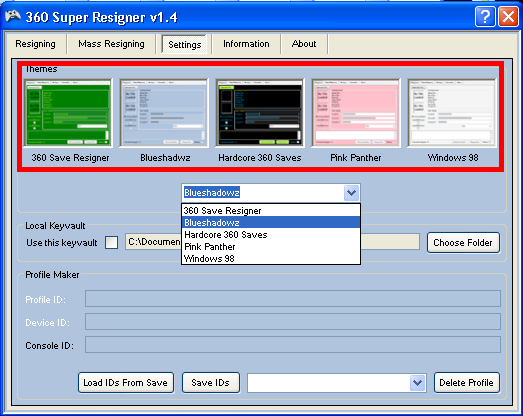This screenshot has width=523, height=416.
Task: Select the Settings tab
Action: 184,44
